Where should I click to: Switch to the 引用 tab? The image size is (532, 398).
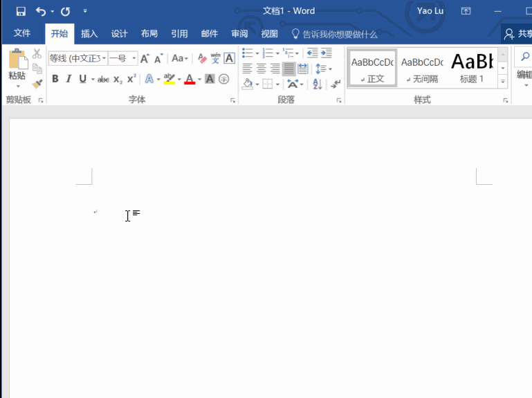pyautogui.click(x=179, y=34)
